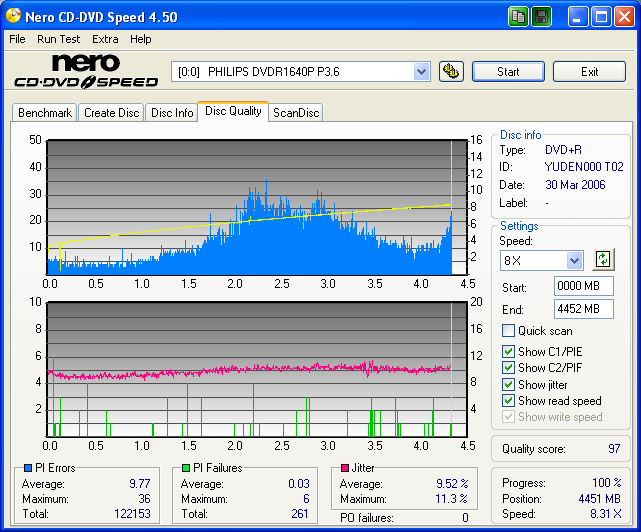Click the Start field showing 0000 MB
Image resolution: width=641 pixels, height=532 pixels.
(x=583, y=286)
